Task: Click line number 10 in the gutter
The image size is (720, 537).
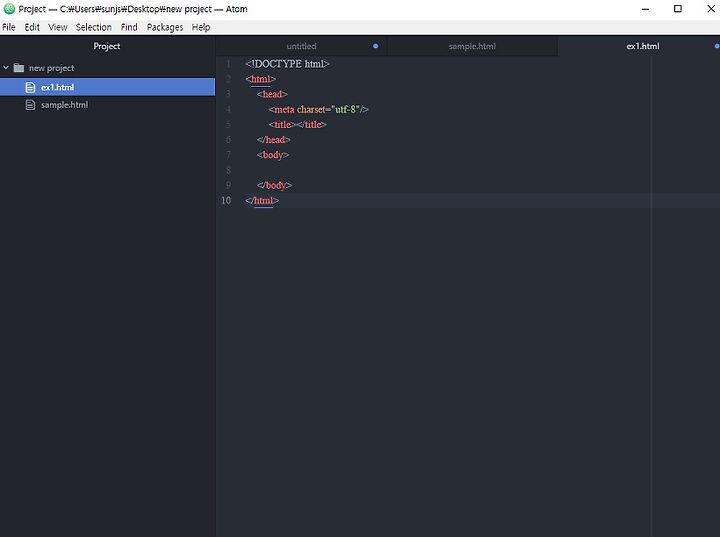Action: 226,200
